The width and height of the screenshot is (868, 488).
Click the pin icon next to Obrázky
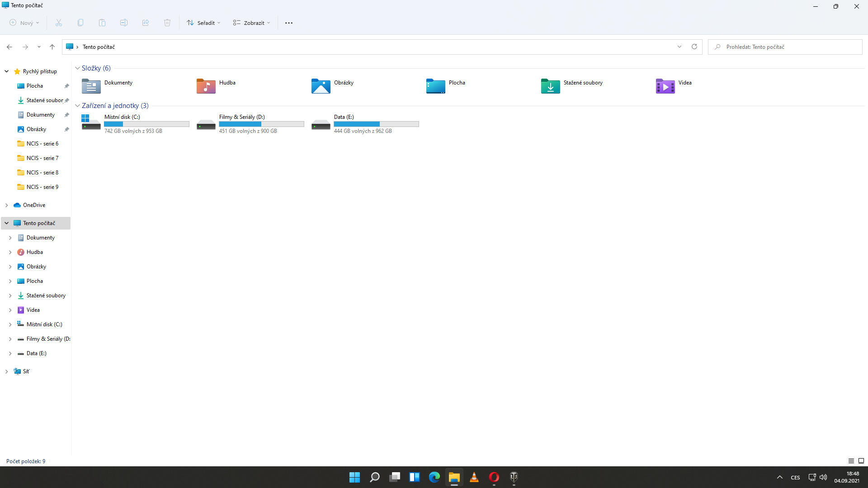(66, 129)
